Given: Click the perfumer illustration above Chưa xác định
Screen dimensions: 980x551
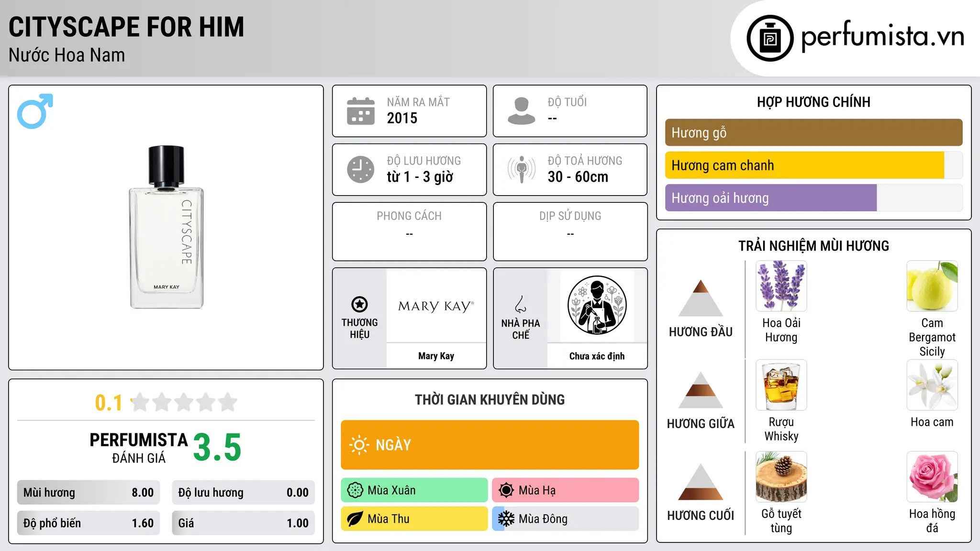Looking at the screenshot, I should [x=597, y=305].
